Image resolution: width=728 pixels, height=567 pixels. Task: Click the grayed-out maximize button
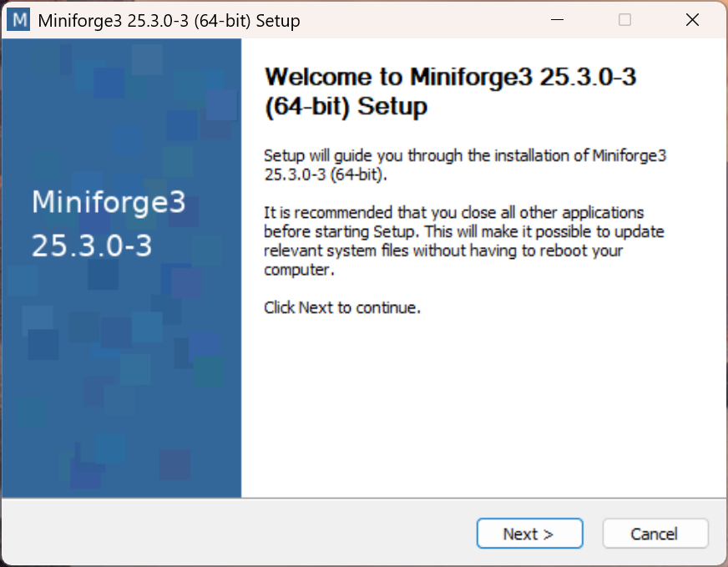click(624, 19)
